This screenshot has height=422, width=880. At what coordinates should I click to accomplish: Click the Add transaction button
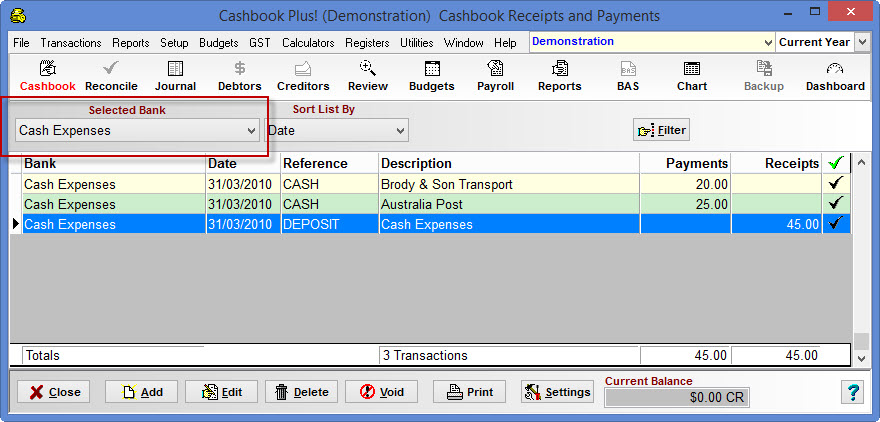pos(141,392)
